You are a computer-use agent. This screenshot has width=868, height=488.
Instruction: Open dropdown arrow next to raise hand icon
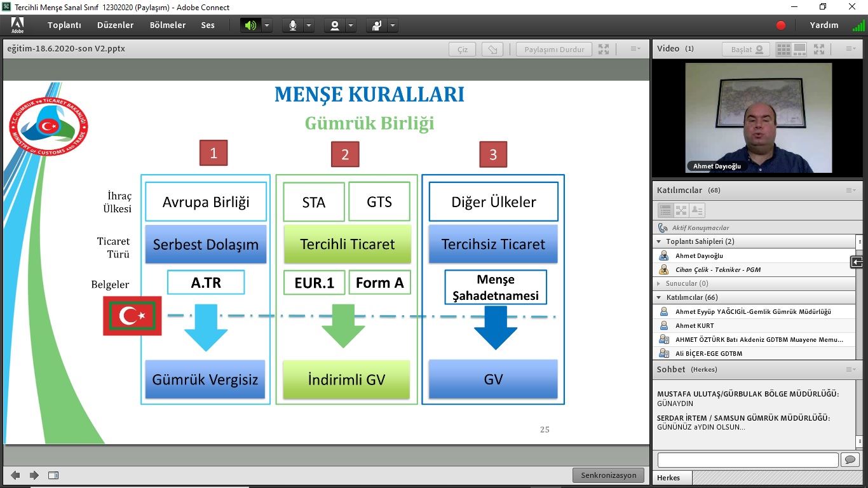click(x=393, y=25)
